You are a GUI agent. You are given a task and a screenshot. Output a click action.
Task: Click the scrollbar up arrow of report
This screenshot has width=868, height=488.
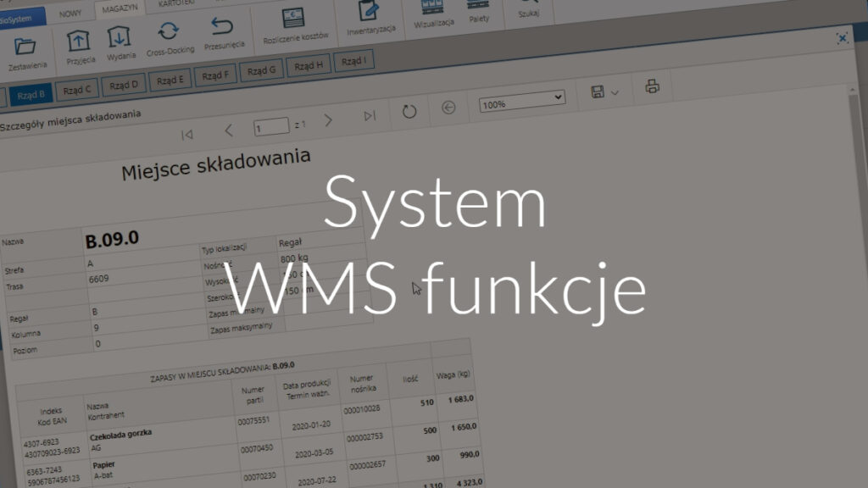point(853,90)
